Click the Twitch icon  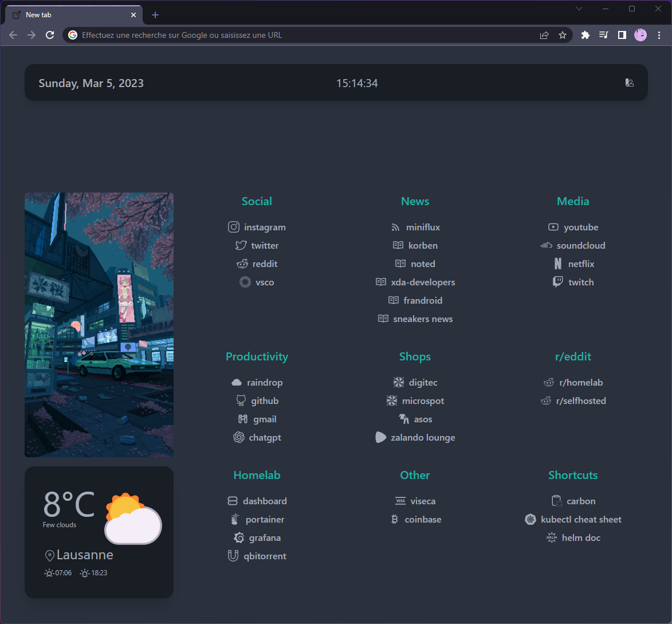[x=557, y=281]
